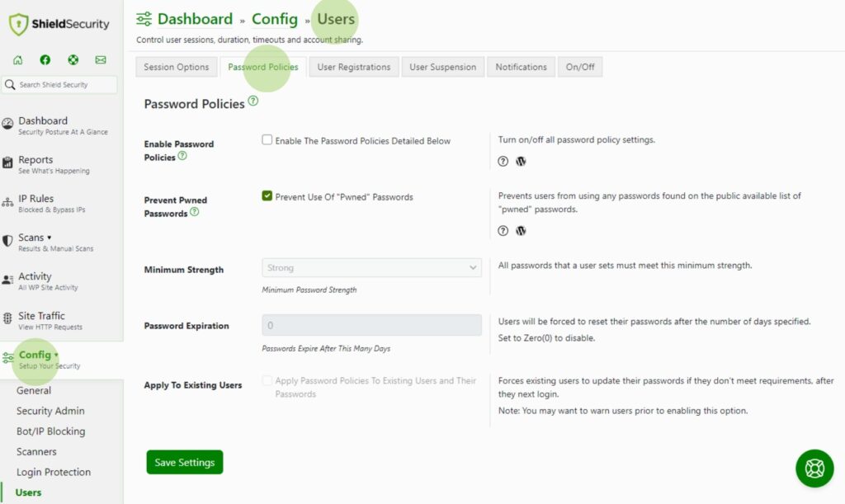Image resolution: width=845 pixels, height=504 pixels.
Task: Uncheck Prevent Use Of Pwned Passwords
Action: point(267,196)
